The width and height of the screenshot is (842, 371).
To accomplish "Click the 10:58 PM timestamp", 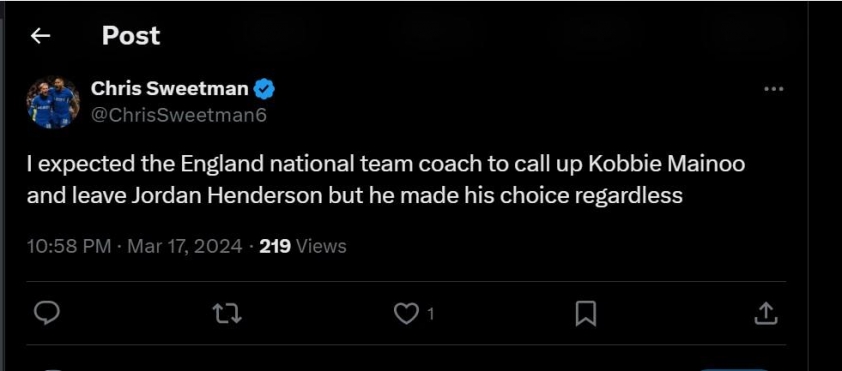I will click(x=69, y=246).
